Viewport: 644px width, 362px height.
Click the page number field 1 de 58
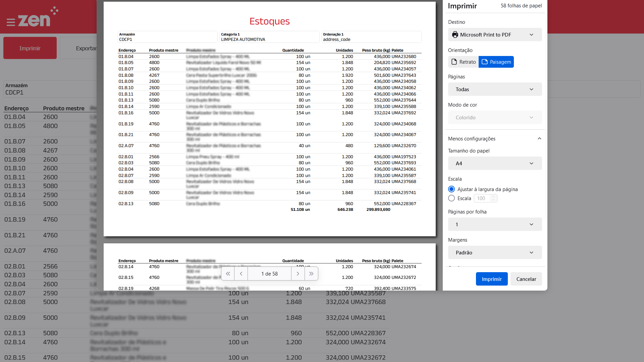click(x=269, y=274)
